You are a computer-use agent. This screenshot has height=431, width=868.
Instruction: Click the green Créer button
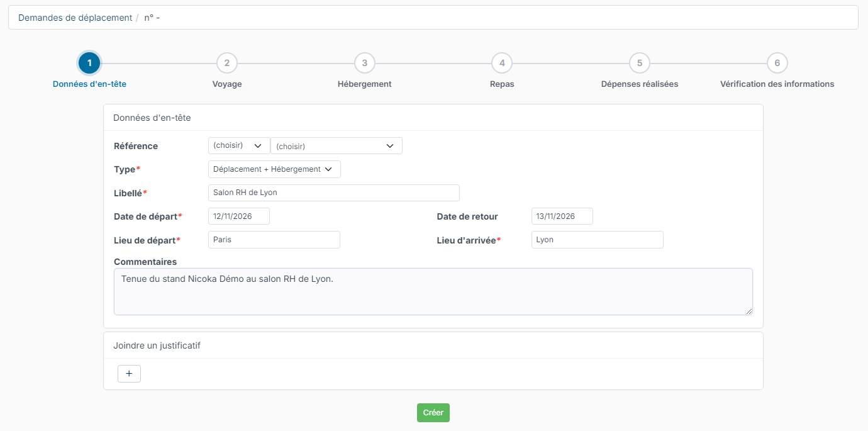(x=433, y=413)
